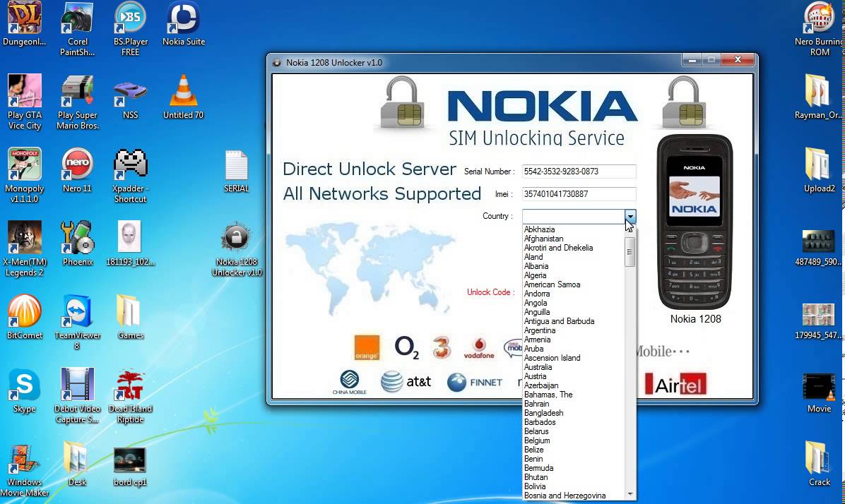This screenshot has height=504, width=845.
Task: Minimize the Nokia 1208 Unlocker window
Action: coord(692,60)
